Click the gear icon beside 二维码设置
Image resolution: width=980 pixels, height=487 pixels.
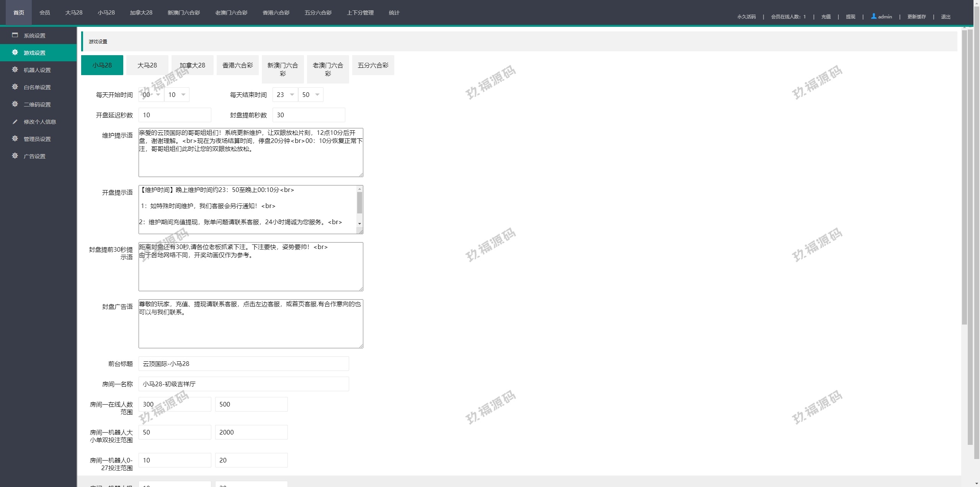point(15,104)
